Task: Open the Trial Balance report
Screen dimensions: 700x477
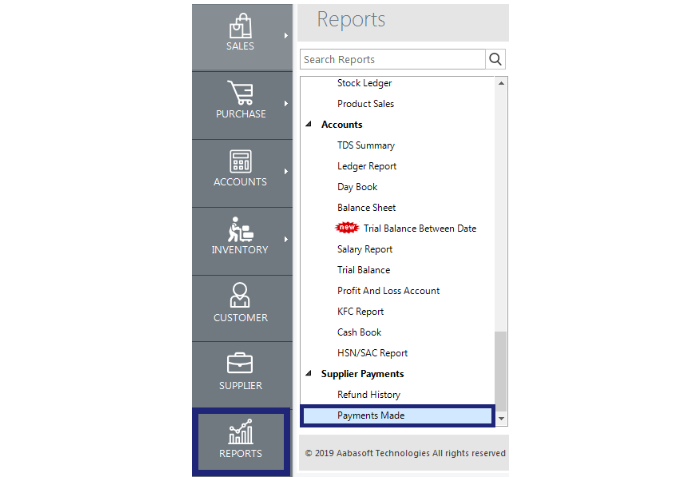Action: tap(364, 270)
